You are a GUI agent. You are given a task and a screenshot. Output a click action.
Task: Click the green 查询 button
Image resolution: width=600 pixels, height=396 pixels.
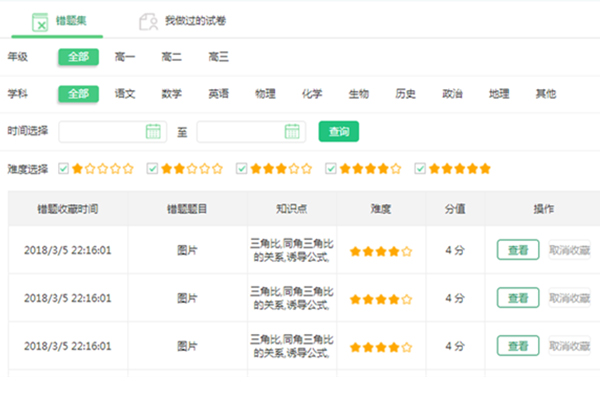(339, 131)
